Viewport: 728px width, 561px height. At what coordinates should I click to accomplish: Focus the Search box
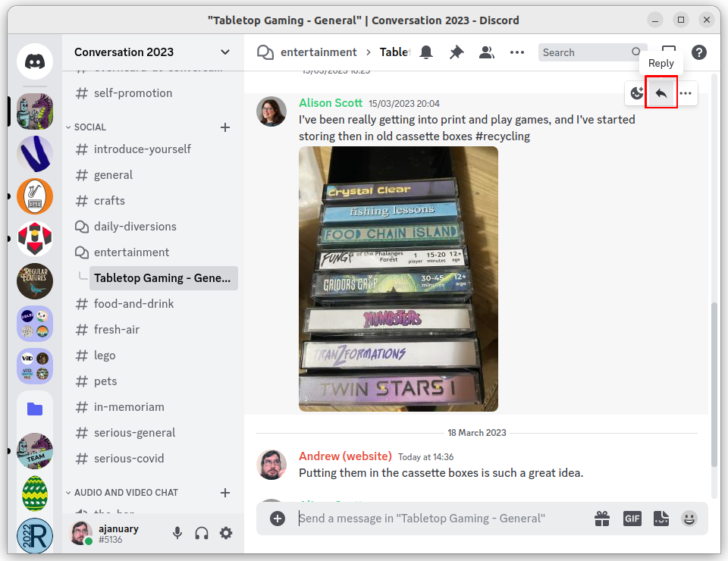click(x=592, y=52)
